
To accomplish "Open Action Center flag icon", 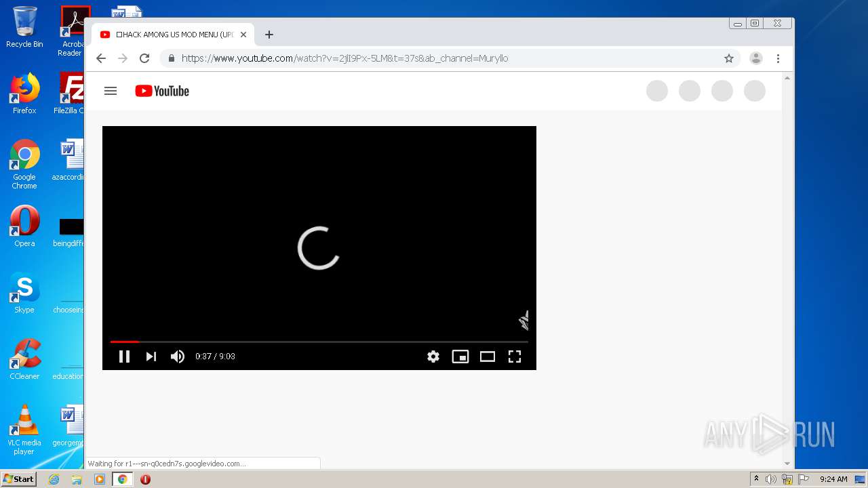I will click(x=804, y=479).
